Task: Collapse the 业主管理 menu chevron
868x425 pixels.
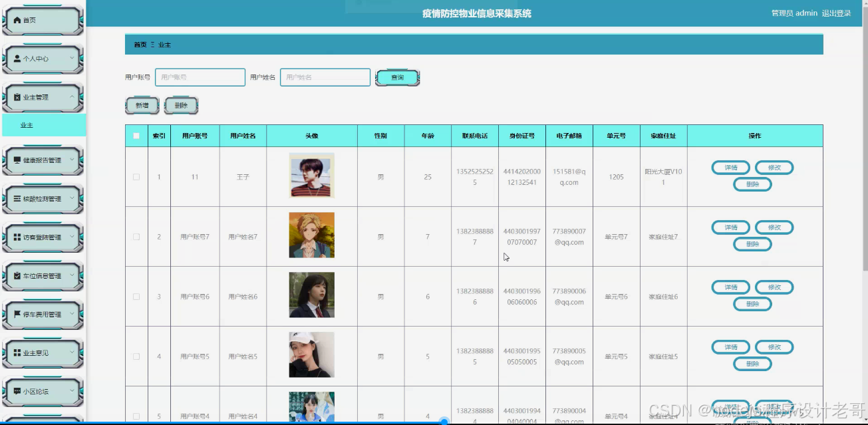Action: click(x=72, y=96)
